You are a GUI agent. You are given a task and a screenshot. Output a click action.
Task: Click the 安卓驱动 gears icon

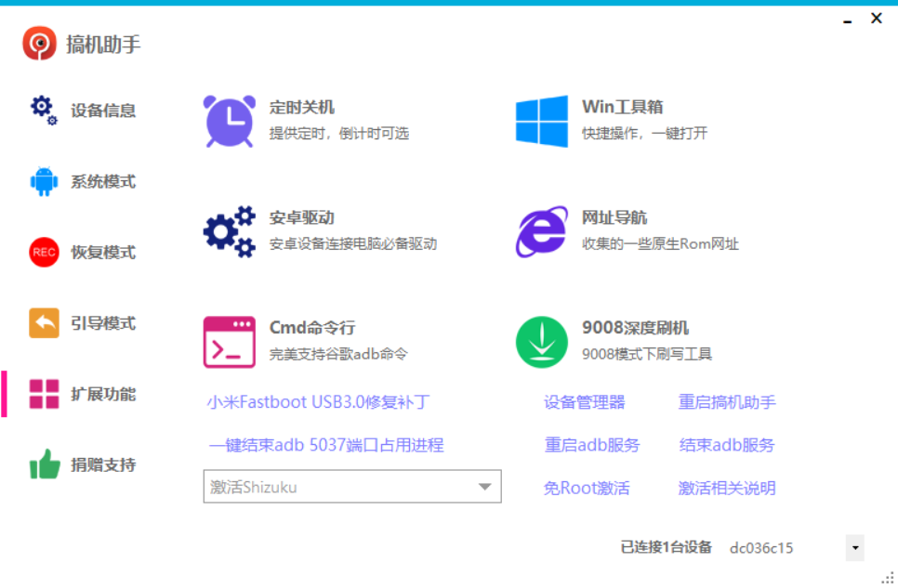[x=229, y=230]
